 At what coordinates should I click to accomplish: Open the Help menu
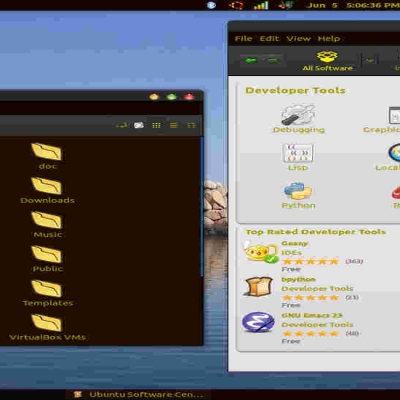pyautogui.click(x=329, y=39)
